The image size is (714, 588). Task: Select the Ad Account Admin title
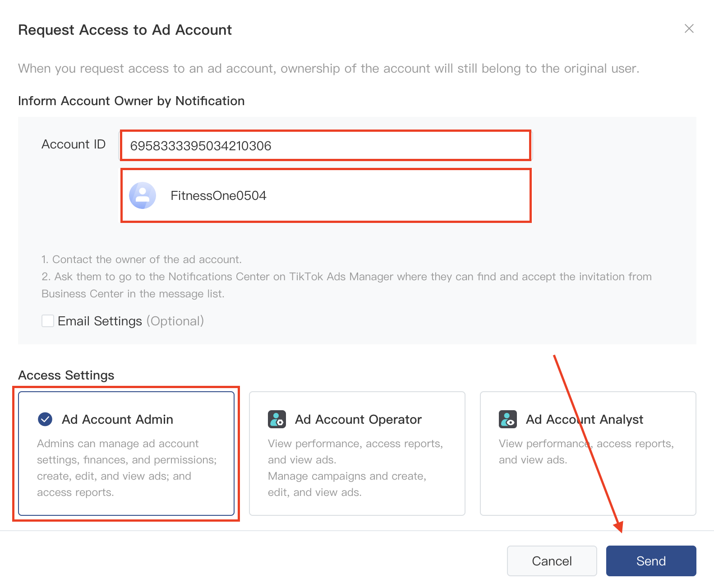pyautogui.click(x=117, y=419)
